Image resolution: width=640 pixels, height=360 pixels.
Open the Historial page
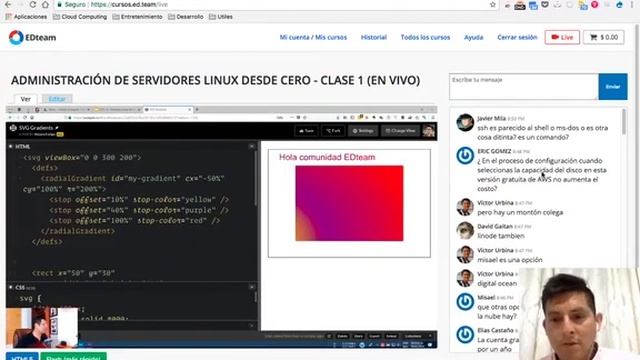coord(373,37)
